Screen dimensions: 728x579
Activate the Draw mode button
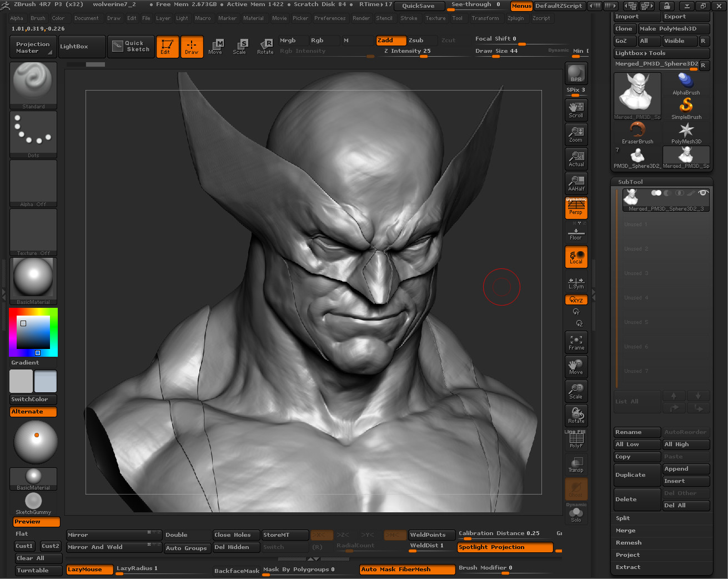[192, 47]
